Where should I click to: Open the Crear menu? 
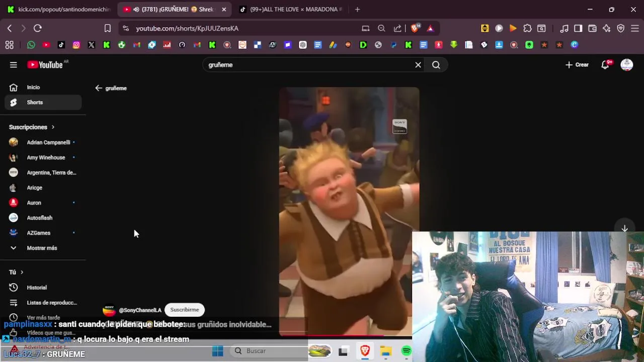(577, 65)
